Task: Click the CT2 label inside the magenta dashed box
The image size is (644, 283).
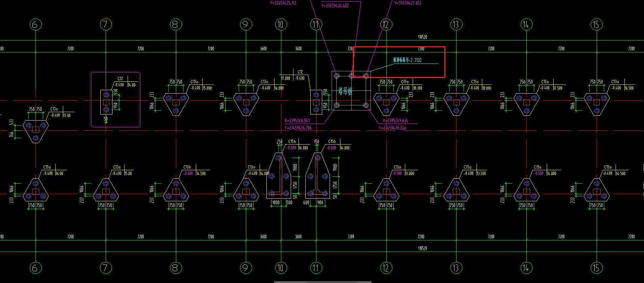Action: pyautogui.click(x=120, y=79)
